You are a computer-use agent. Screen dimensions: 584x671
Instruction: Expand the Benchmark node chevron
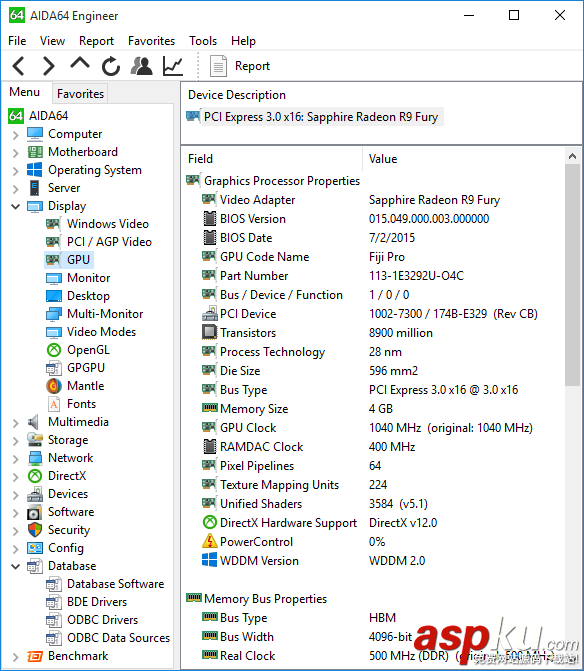click(16, 657)
